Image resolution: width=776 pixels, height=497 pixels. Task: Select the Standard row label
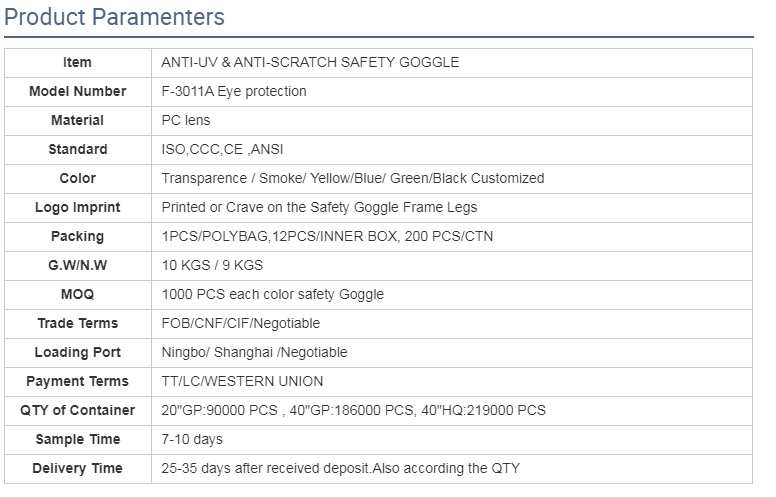77,149
